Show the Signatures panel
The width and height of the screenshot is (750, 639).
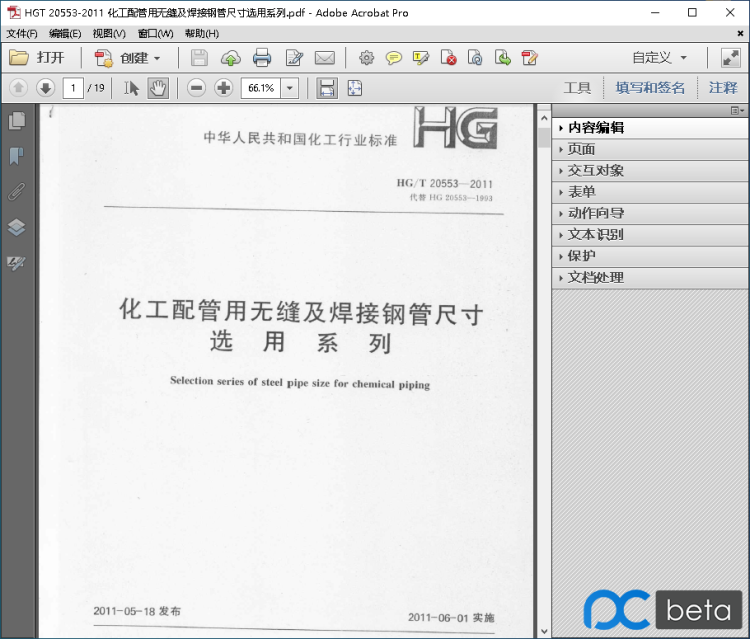click(x=17, y=263)
